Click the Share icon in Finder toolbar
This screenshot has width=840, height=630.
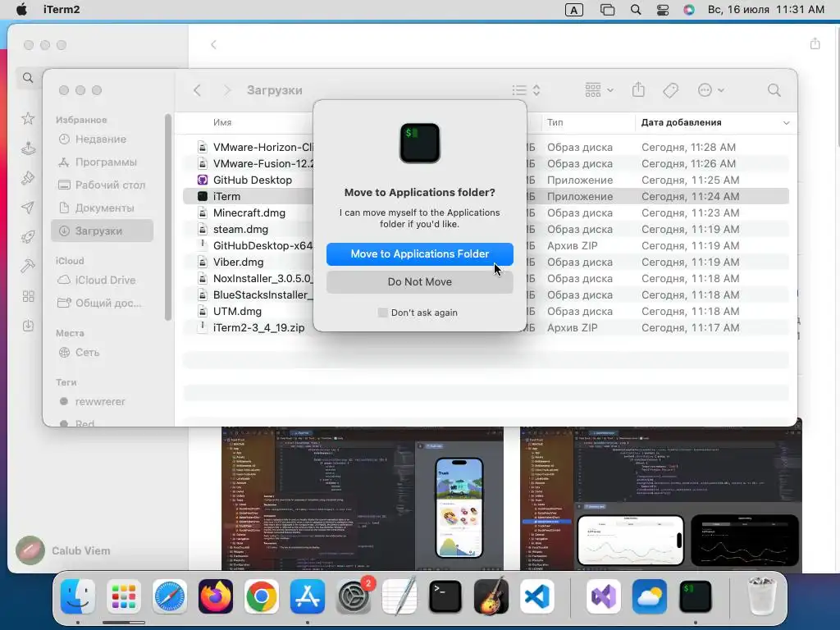click(638, 89)
